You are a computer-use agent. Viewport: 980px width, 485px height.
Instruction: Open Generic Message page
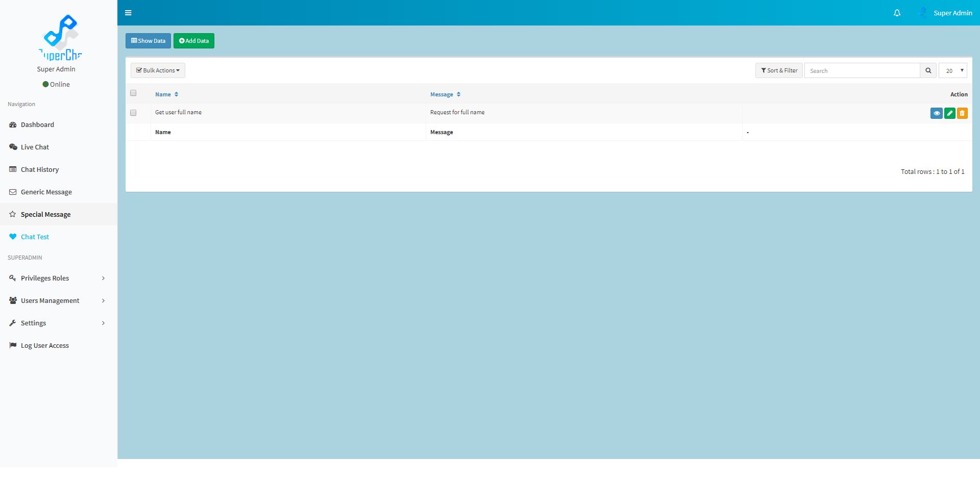(59, 192)
